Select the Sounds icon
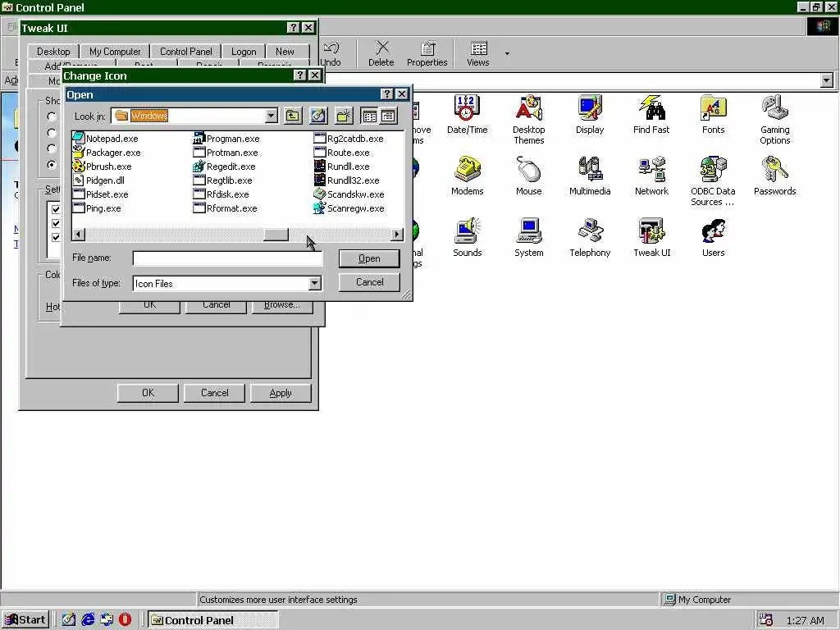The height and width of the screenshot is (630, 840). (x=467, y=237)
